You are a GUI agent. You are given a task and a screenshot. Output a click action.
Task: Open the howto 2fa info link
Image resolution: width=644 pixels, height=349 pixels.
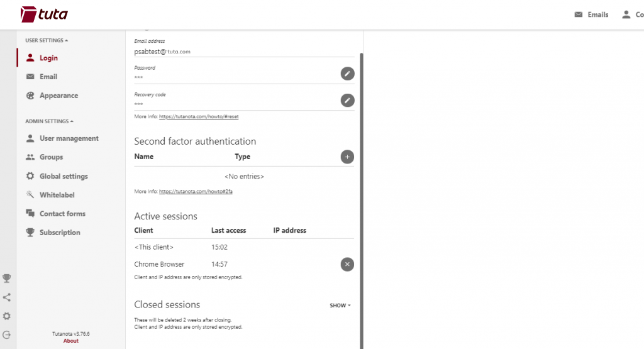coord(196,191)
